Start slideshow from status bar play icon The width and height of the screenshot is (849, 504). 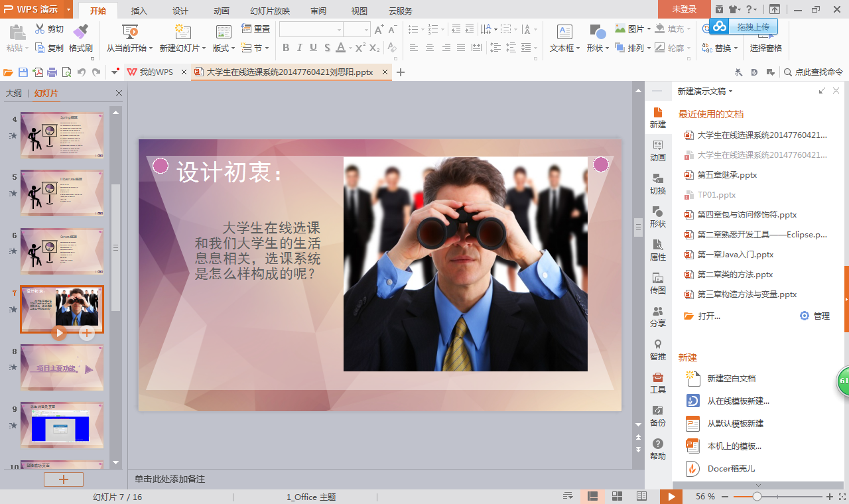point(671,495)
